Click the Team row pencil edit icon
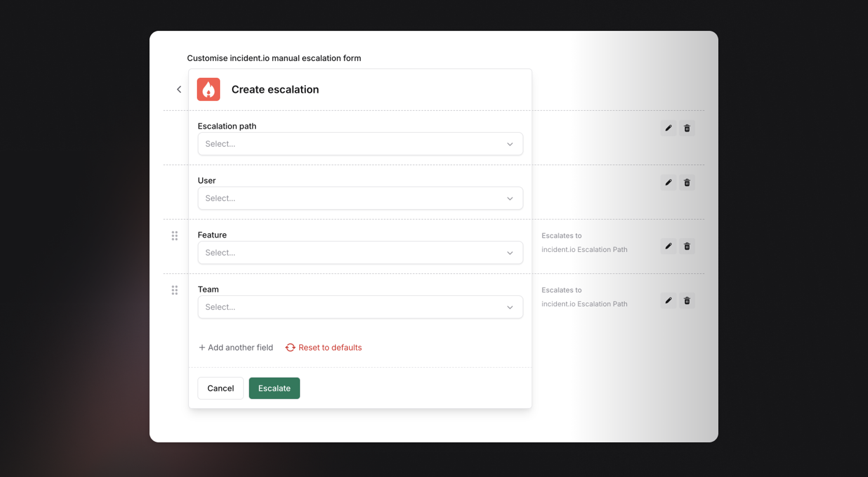 [668, 300]
